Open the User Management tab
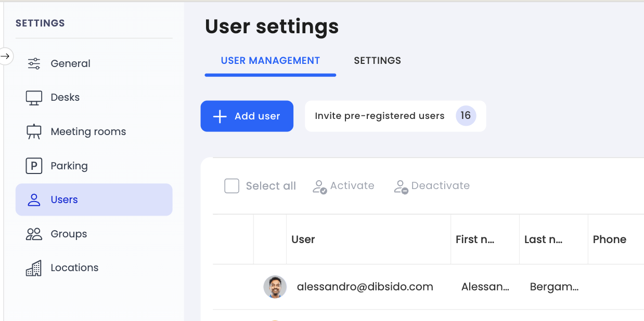This screenshot has height=321, width=644. coord(270,61)
